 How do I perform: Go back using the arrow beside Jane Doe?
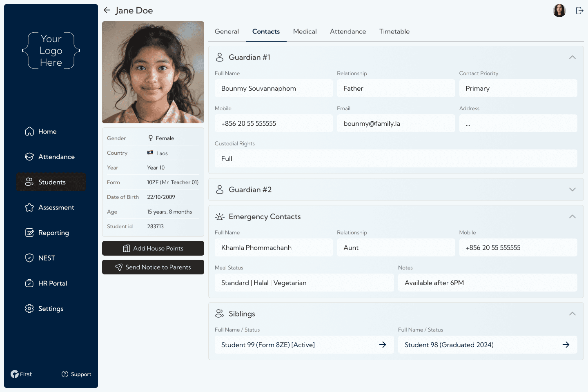(x=107, y=10)
